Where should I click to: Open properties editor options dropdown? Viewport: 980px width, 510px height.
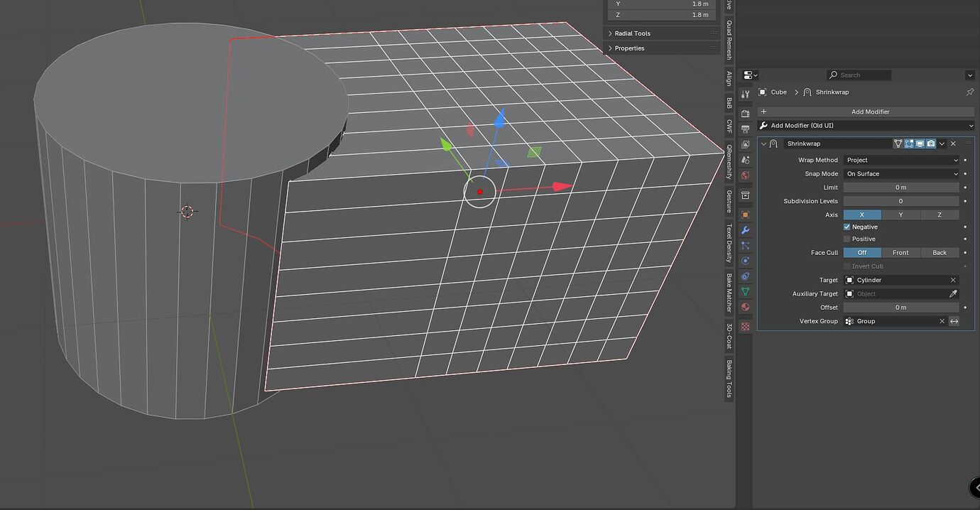969,75
